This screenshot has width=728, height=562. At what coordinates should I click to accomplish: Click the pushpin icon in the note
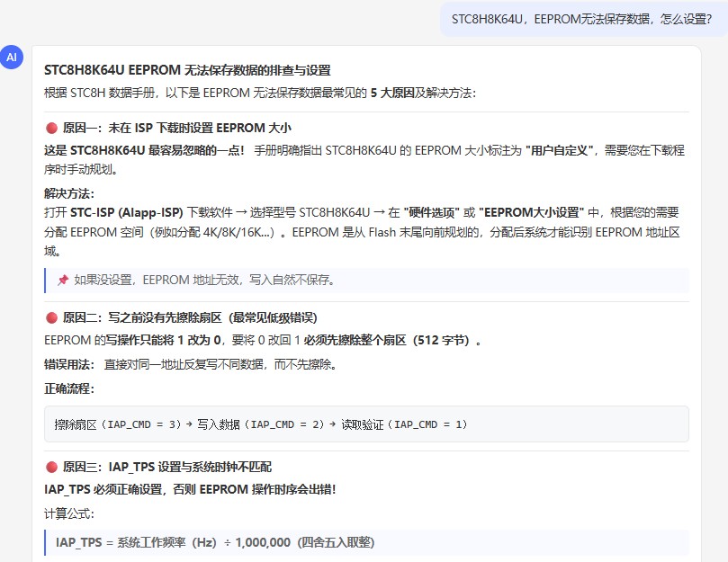pos(63,280)
